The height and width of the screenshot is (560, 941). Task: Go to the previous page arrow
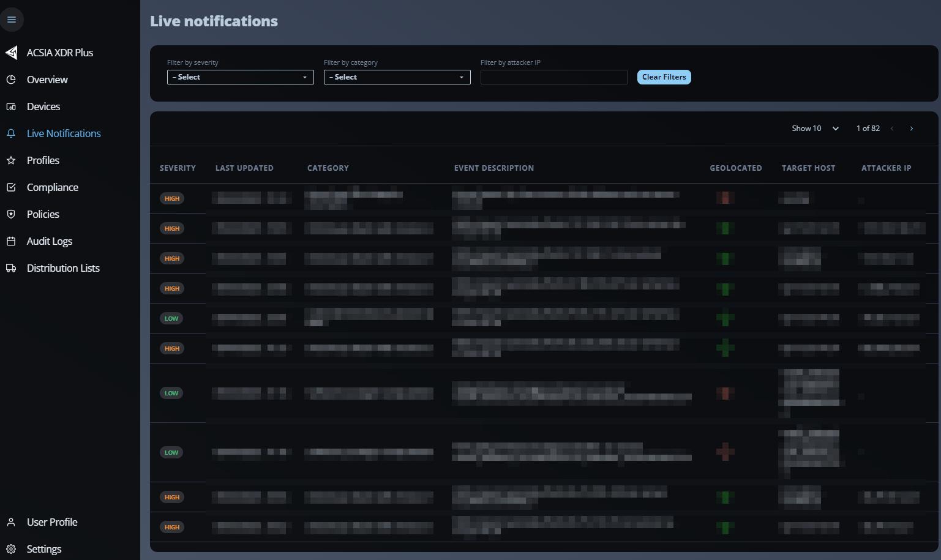[892, 129]
